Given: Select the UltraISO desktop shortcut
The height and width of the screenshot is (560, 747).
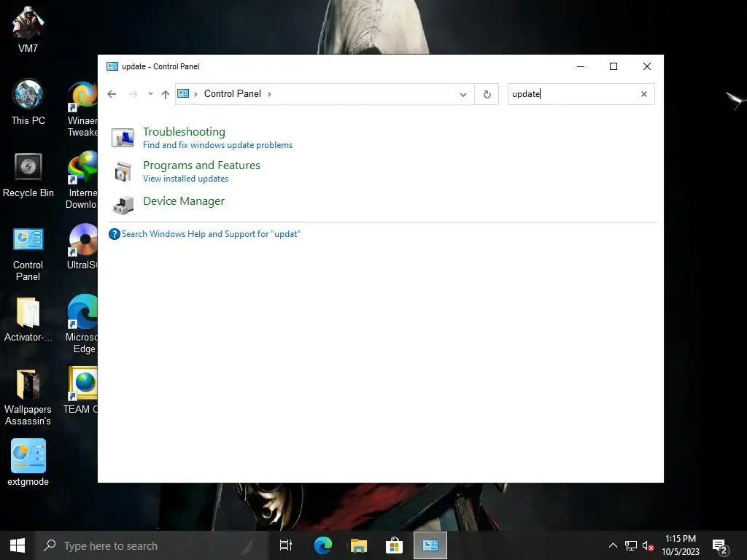Looking at the screenshot, I should pos(82,246).
